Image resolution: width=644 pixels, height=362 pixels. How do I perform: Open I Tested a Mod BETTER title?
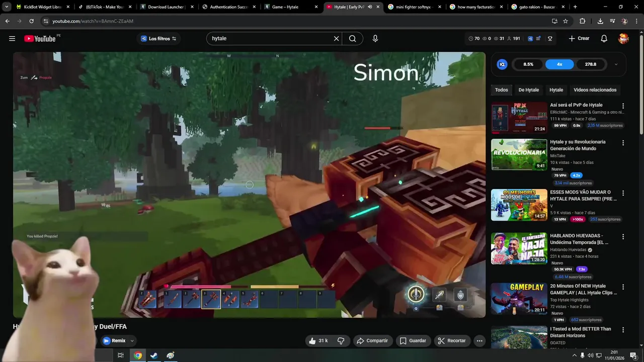pos(581,332)
